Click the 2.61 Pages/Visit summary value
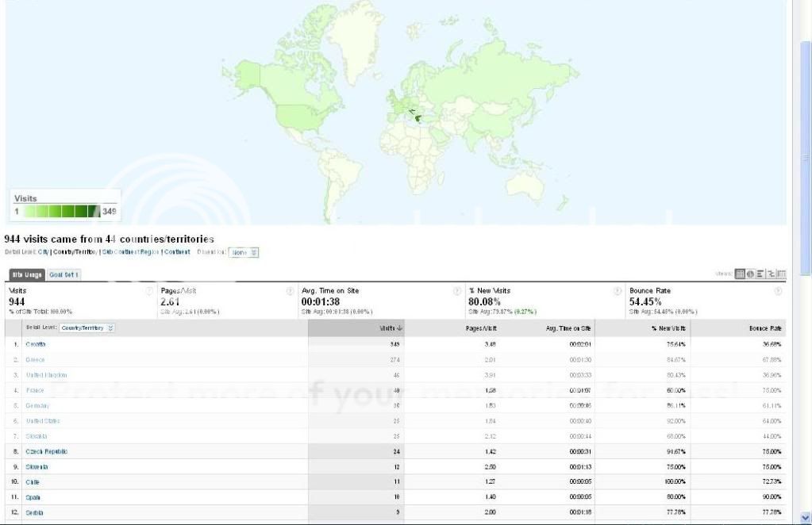The height and width of the screenshot is (525, 812). tap(170, 301)
